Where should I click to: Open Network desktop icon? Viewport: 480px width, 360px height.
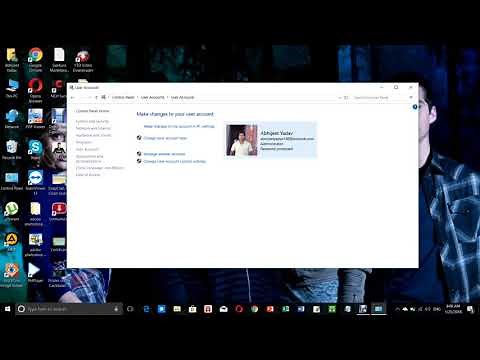(x=12, y=119)
